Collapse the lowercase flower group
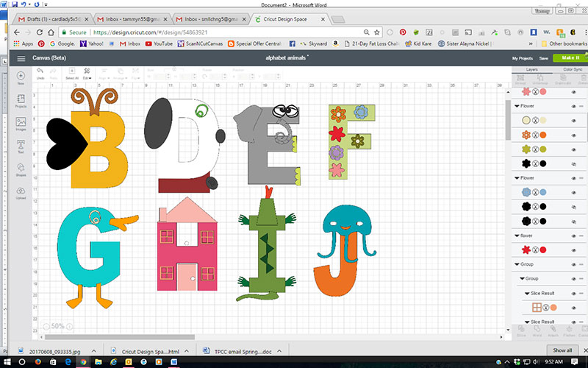Viewport: 588px width, 368px height. pos(517,236)
